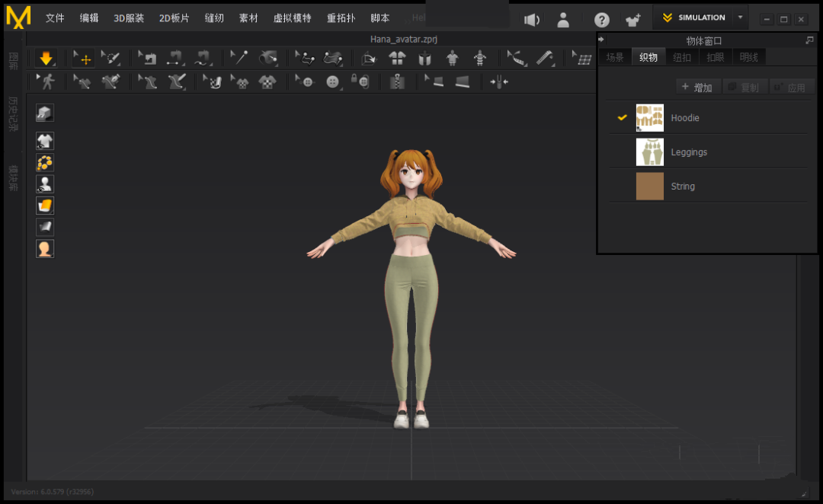The height and width of the screenshot is (504, 823).
Task: Select the Button creation tool
Action: 333,81
